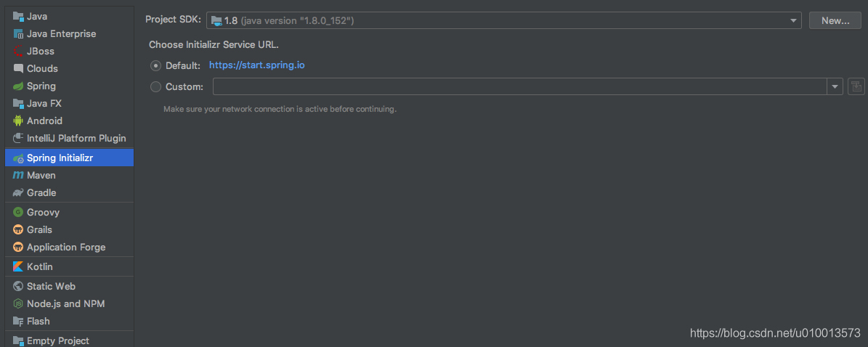Click the Kotlin logo icon
The height and width of the screenshot is (347, 868).
tap(18, 266)
